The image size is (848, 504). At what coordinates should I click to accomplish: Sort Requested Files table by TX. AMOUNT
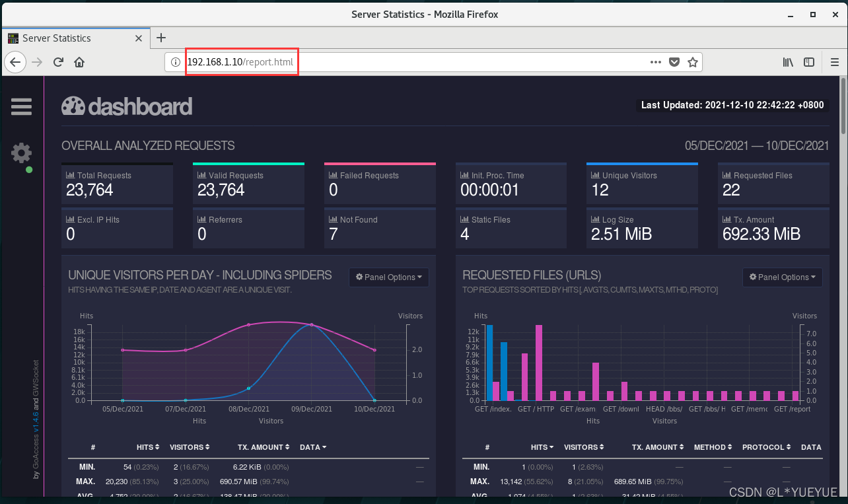click(x=658, y=447)
